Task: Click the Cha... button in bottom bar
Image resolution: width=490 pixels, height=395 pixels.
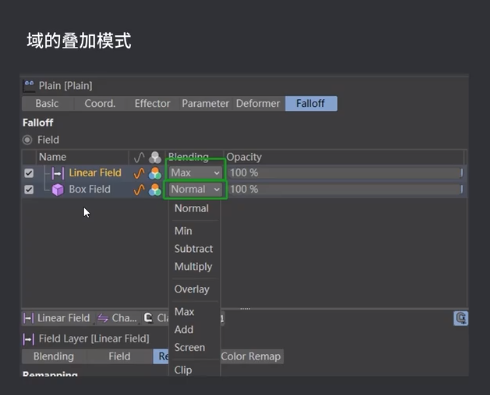Action: [117, 318]
